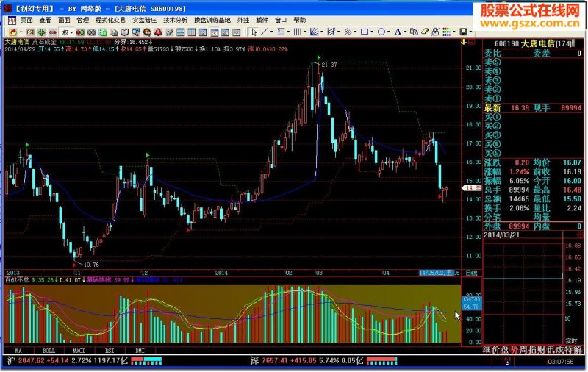Viewport: 588px width, 372px height.
Task: Click the open-book toolbar icon
Action: tap(124, 32)
